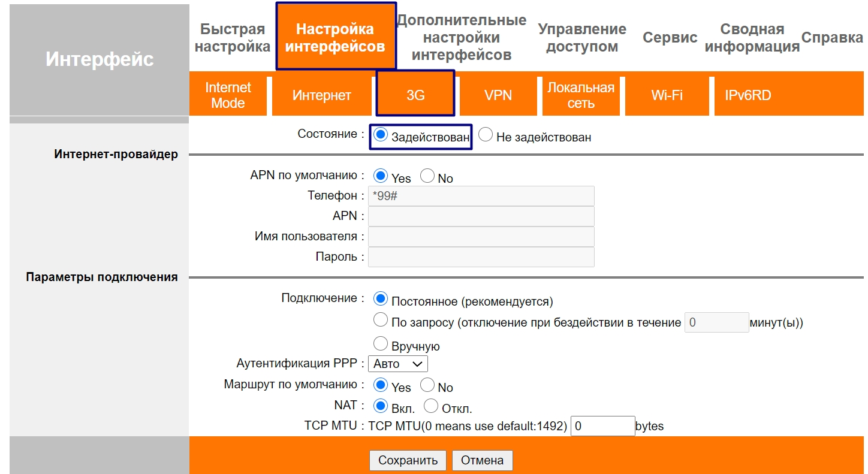Select the Локальная сеть subtab

[x=581, y=95]
